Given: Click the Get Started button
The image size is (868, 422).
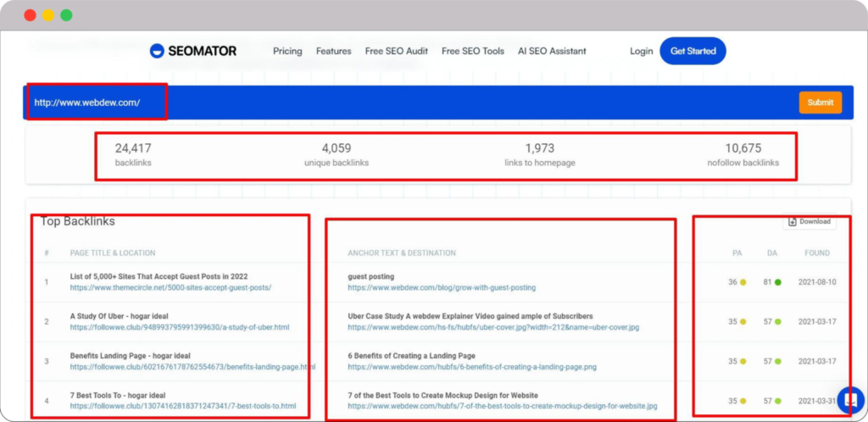Looking at the screenshot, I should tap(693, 51).
